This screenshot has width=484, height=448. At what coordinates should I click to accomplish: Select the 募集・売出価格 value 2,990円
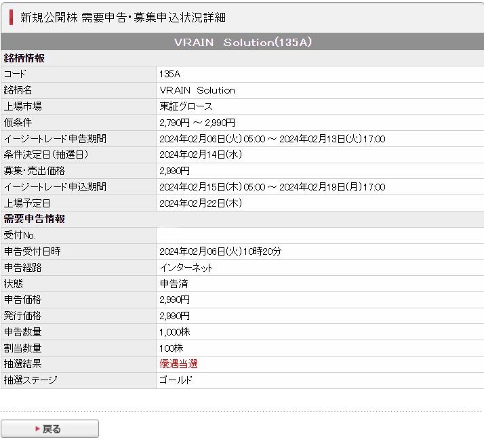(175, 171)
